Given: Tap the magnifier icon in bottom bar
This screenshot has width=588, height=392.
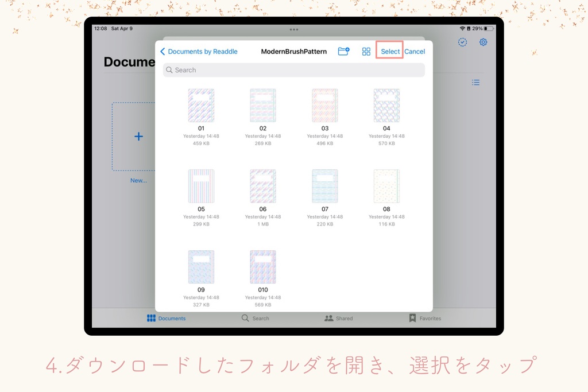Looking at the screenshot, I should click(245, 318).
